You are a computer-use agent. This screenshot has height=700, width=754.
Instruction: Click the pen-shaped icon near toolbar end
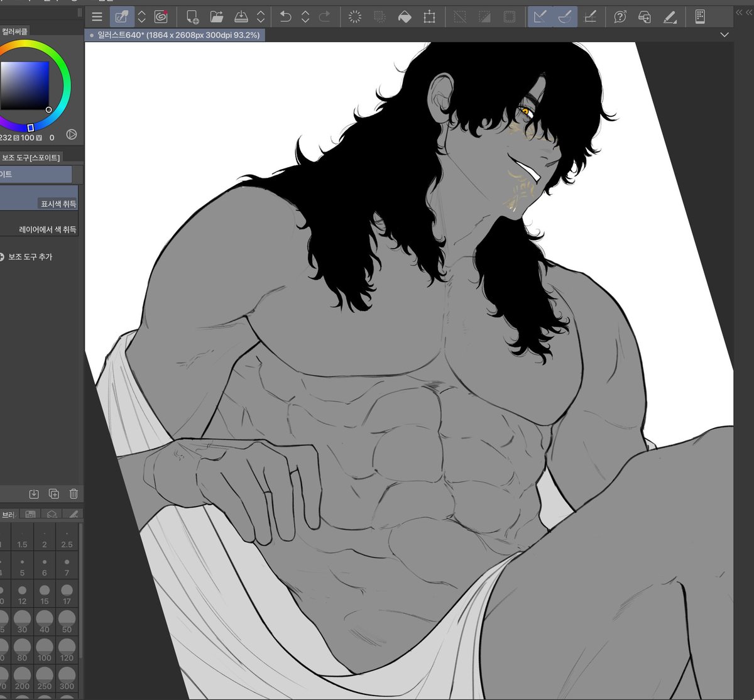coord(670,17)
